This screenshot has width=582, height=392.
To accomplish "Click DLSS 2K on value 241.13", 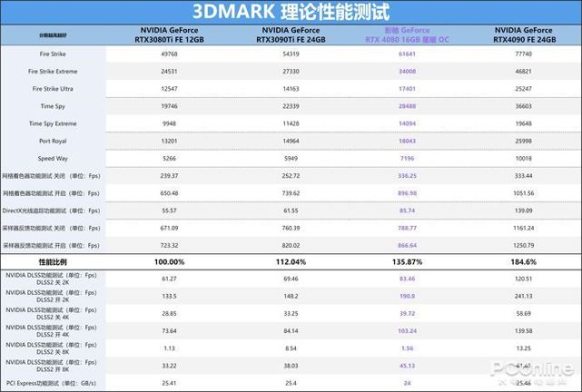I will [x=524, y=296].
